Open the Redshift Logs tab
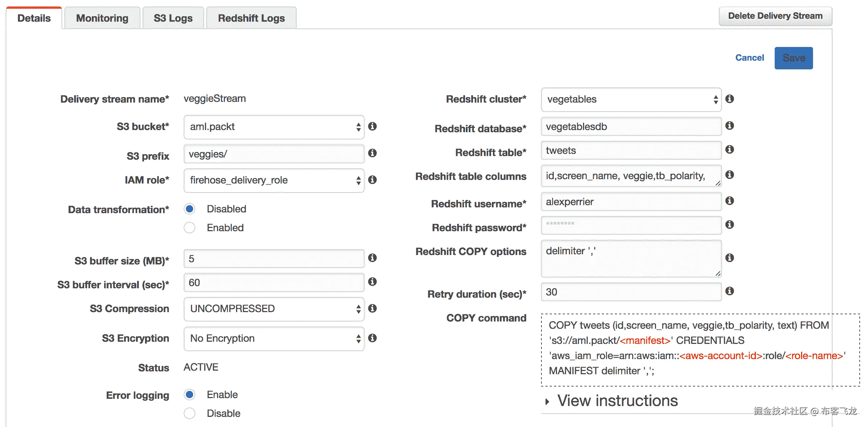 pos(251,18)
